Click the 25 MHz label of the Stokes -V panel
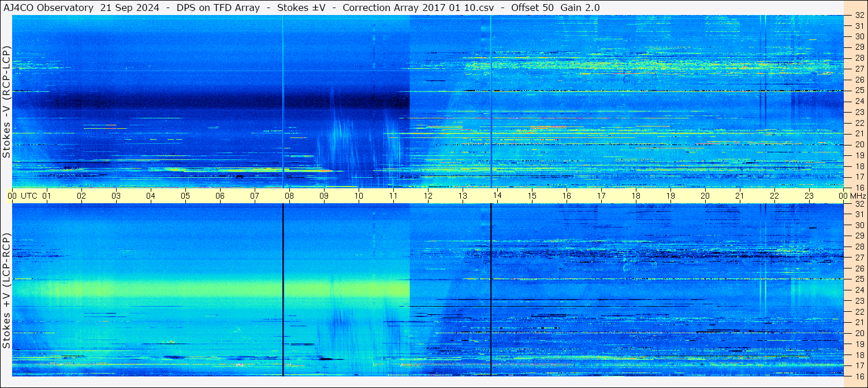Image resolution: width=868 pixels, height=388 pixels. (x=859, y=90)
